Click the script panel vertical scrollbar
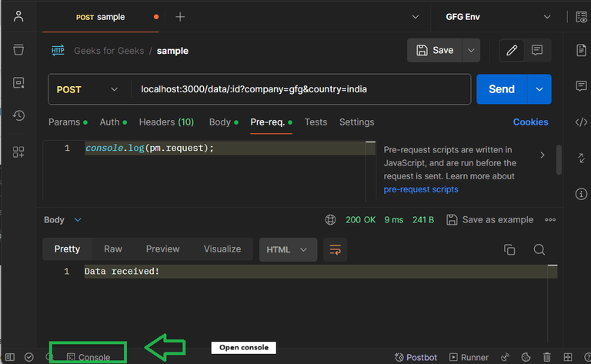Viewport: 591px width, 364px height. point(559,159)
